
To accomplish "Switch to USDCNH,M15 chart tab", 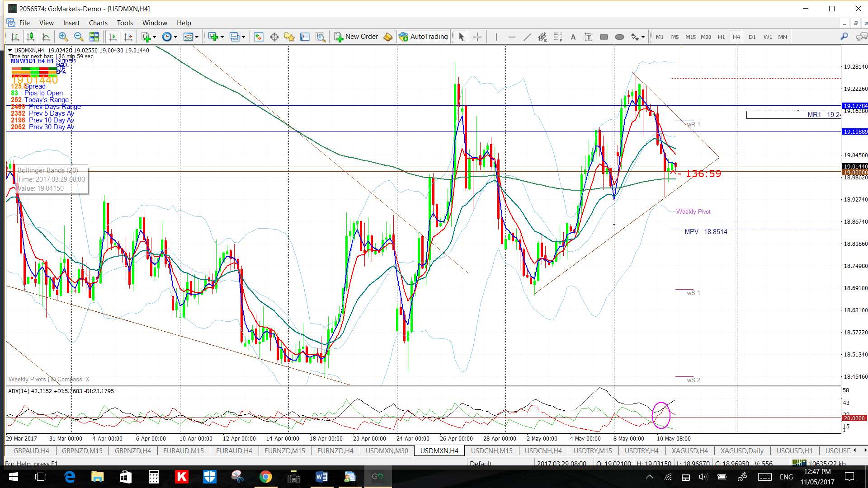I will [x=492, y=451].
